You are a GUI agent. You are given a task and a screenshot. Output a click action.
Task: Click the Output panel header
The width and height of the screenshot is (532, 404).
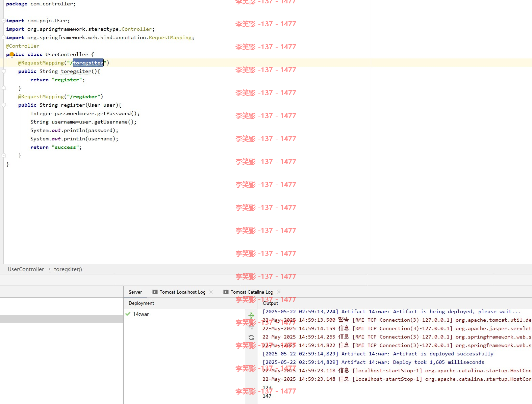(x=270, y=303)
